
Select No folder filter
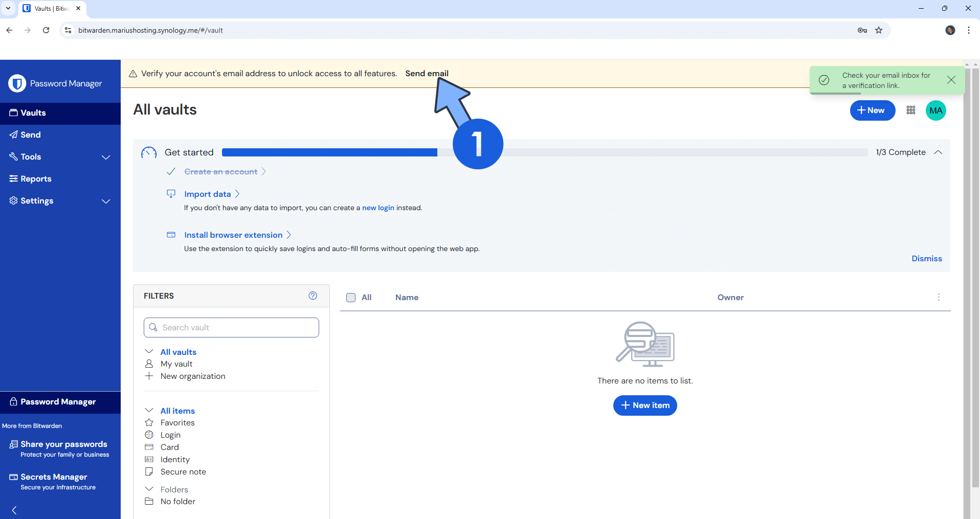177,502
